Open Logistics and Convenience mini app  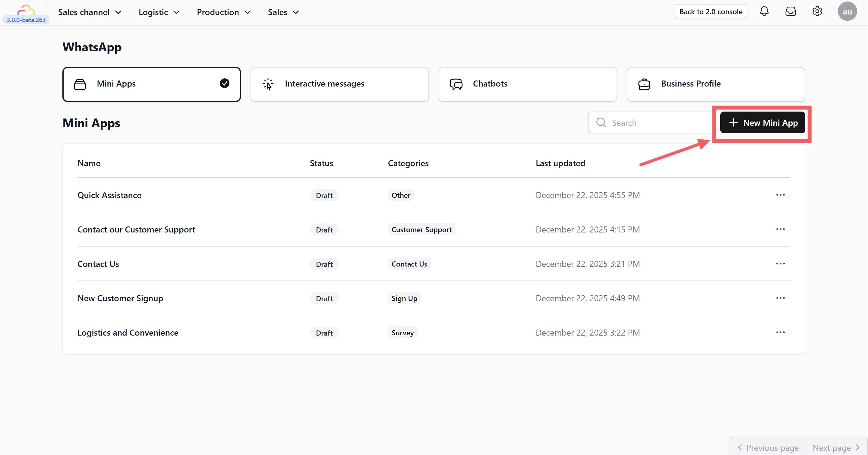click(x=128, y=333)
